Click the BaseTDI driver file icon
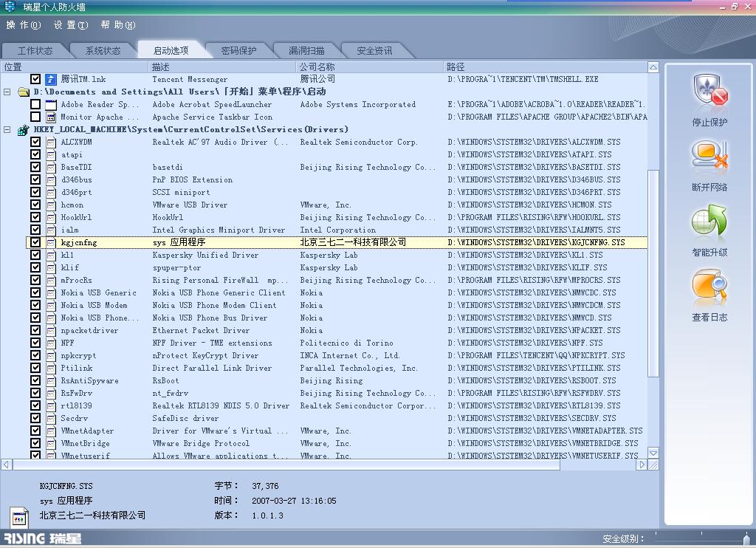This screenshot has height=548, width=756. click(x=51, y=167)
